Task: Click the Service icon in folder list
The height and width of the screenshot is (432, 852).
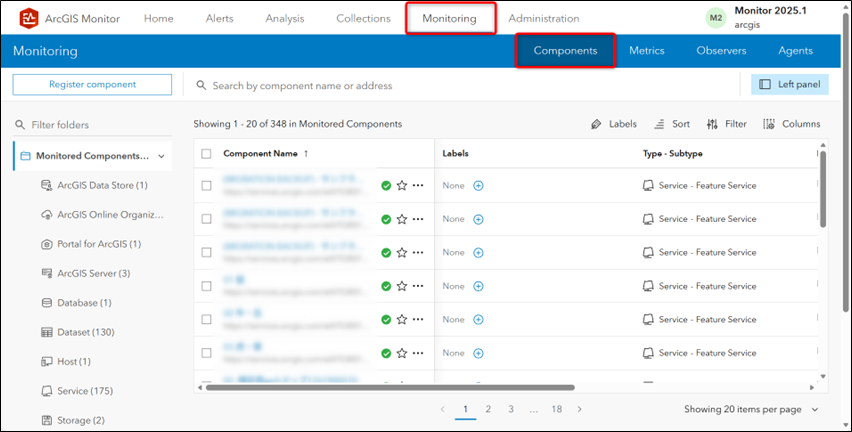Action: [x=47, y=391]
